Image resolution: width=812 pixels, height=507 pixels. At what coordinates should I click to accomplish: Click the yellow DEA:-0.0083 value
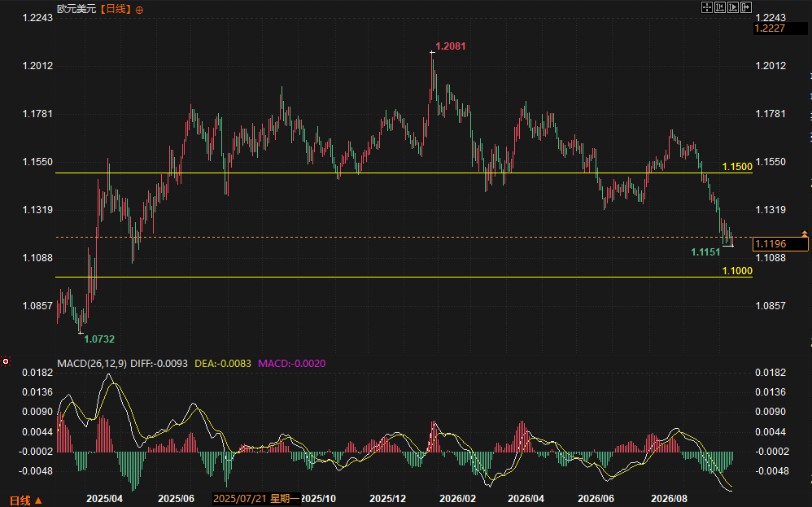(x=223, y=364)
